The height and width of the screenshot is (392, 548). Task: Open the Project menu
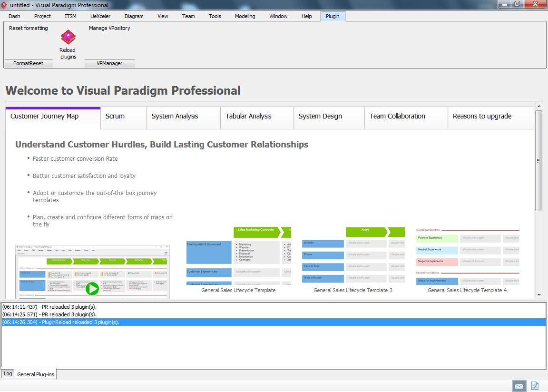pyautogui.click(x=42, y=16)
